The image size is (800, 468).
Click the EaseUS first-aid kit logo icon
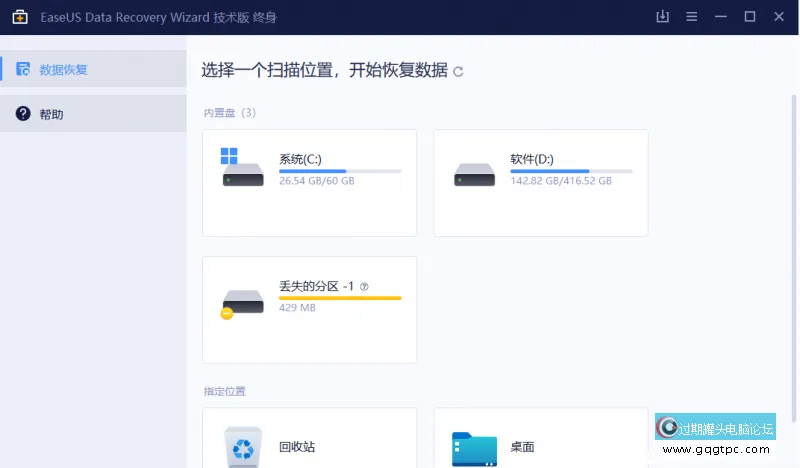(20, 17)
